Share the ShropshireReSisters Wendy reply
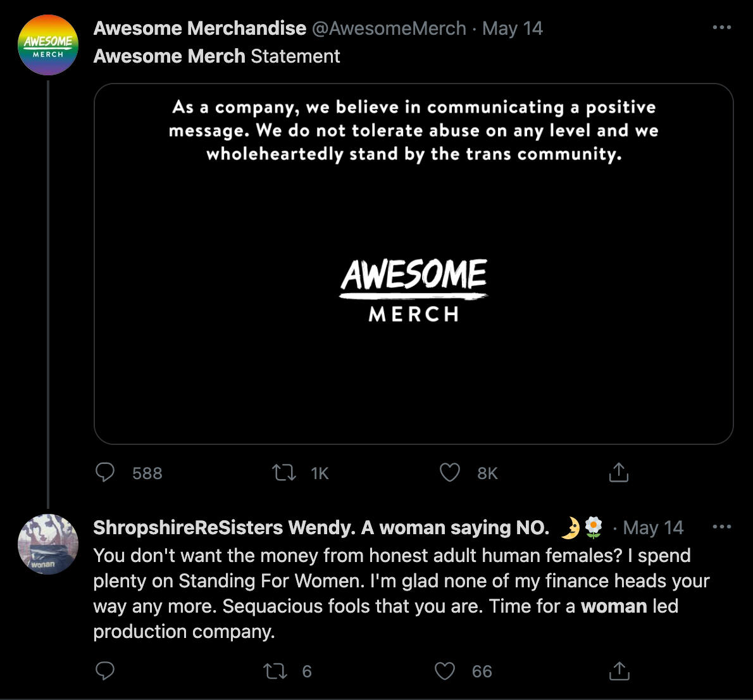The image size is (753, 700). (x=618, y=671)
